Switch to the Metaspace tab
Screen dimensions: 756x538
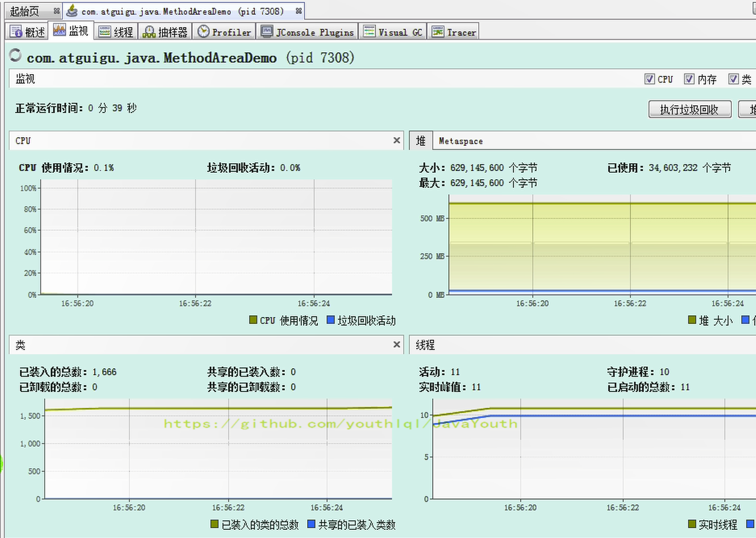point(460,141)
